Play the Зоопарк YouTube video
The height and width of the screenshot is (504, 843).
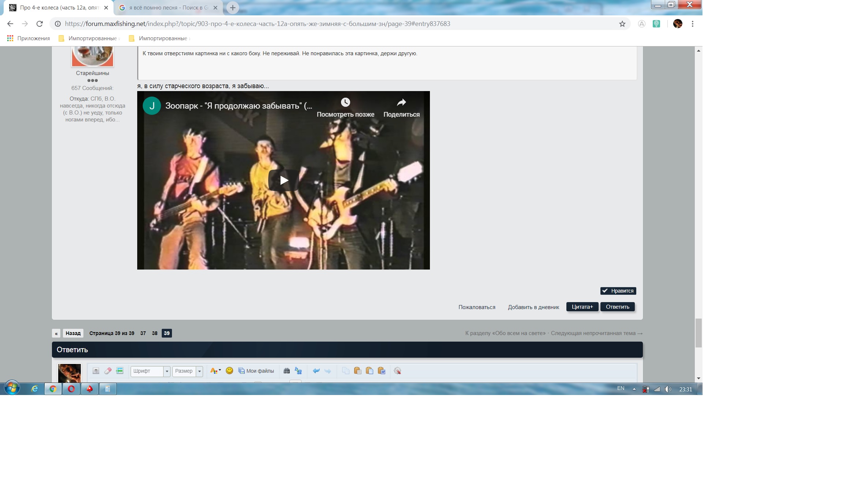point(284,180)
